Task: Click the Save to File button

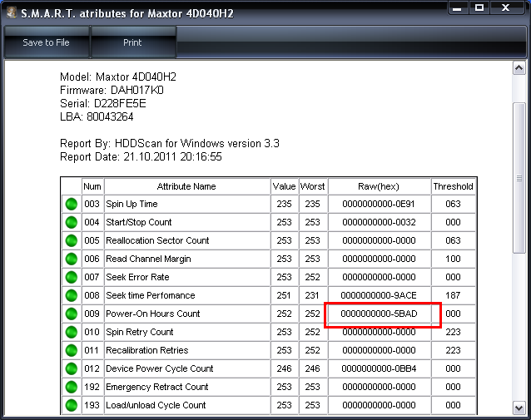Action: (x=46, y=42)
